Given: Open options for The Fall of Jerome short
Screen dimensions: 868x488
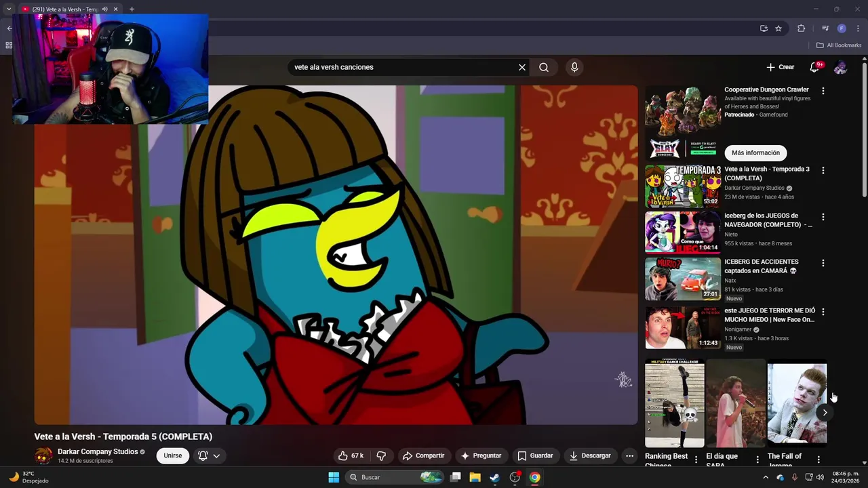Looking at the screenshot, I should click(818, 460).
